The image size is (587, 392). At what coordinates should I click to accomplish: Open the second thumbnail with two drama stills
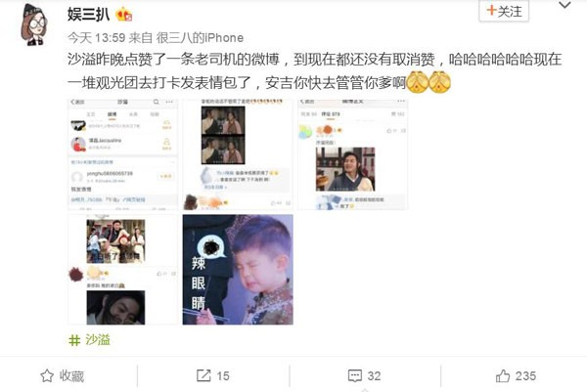pyautogui.click(x=238, y=154)
